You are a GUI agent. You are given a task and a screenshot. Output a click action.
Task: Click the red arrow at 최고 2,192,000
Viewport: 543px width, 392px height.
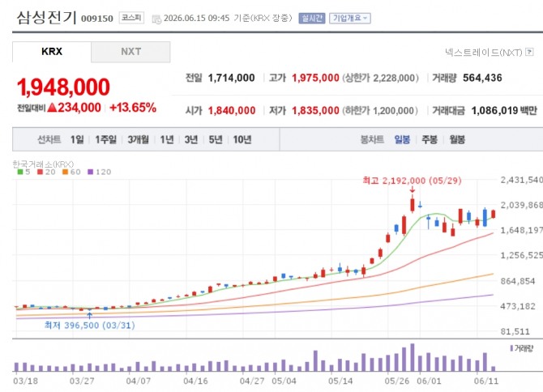412,190
